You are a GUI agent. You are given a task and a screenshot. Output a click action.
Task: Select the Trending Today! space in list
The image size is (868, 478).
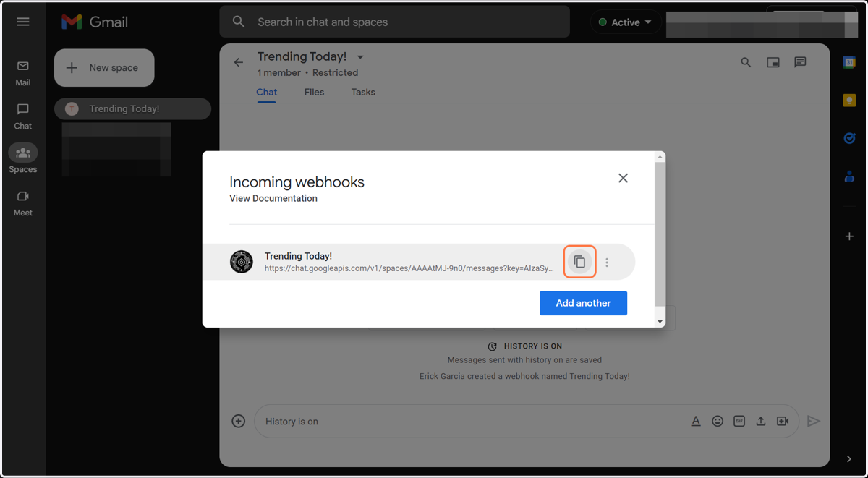[133, 109]
